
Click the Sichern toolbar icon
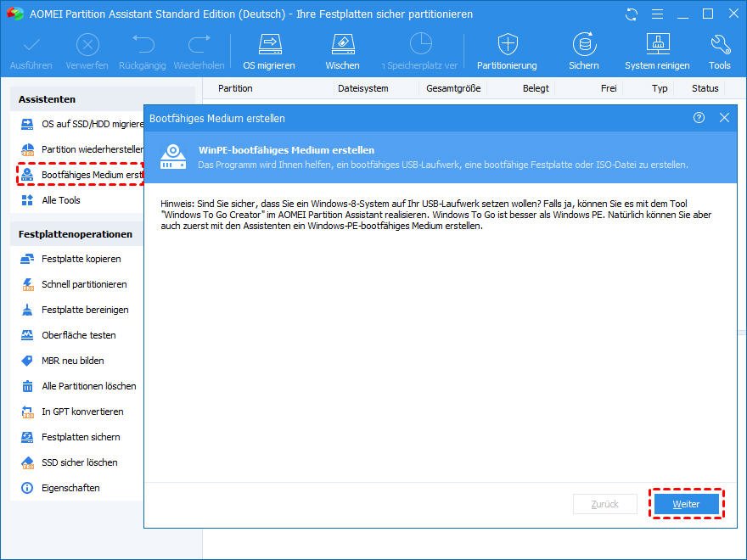click(584, 45)
